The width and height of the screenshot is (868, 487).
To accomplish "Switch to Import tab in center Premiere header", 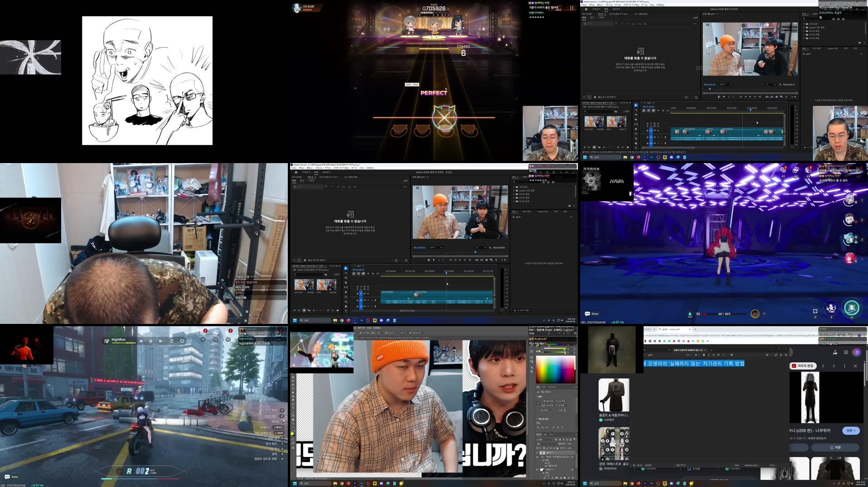I will point(306,172).
